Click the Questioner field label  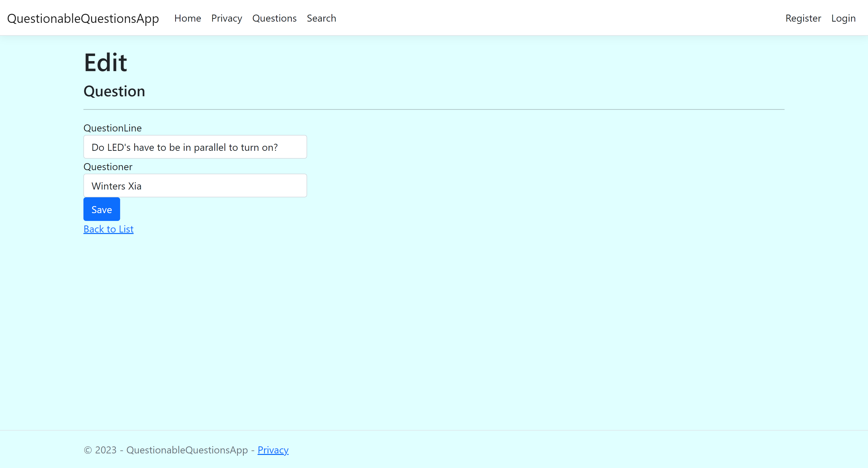point(108,166)
